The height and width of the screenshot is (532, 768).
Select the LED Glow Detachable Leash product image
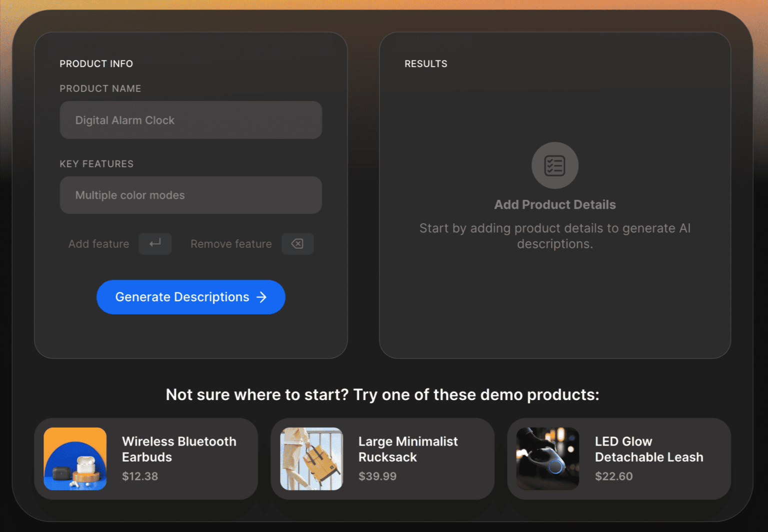pos(548,459)
